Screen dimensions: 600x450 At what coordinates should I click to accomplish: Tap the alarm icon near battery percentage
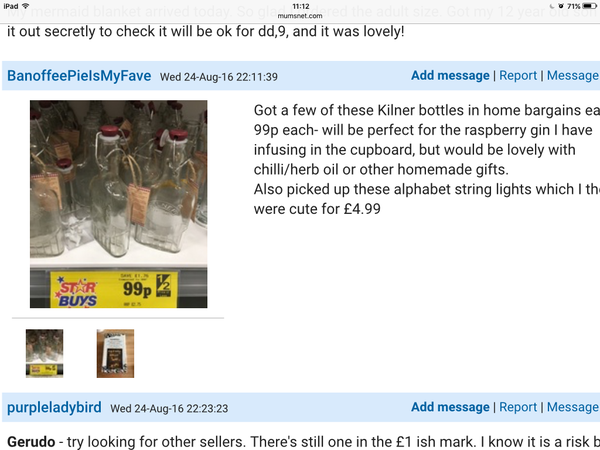point(561,6)
